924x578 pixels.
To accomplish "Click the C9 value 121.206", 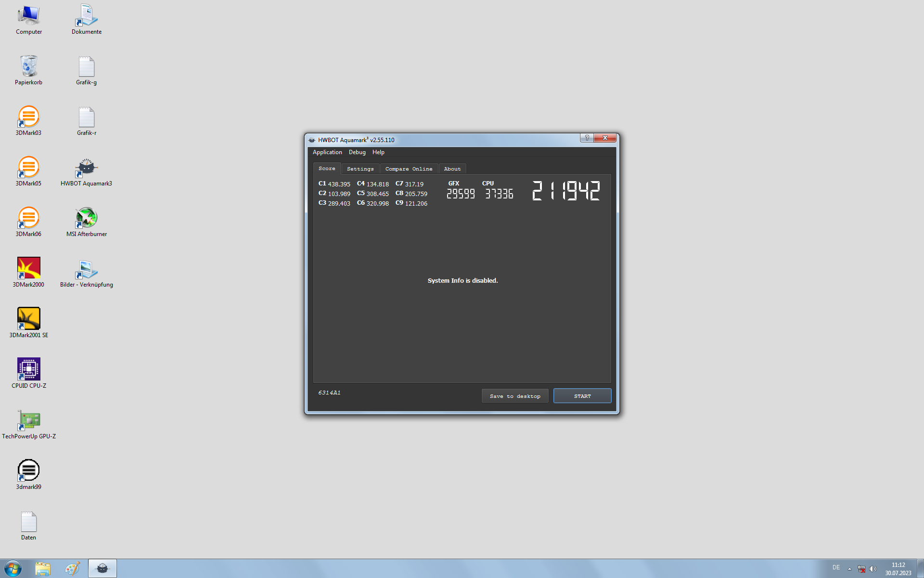I will pyautogui.click(x=416, y=203).
